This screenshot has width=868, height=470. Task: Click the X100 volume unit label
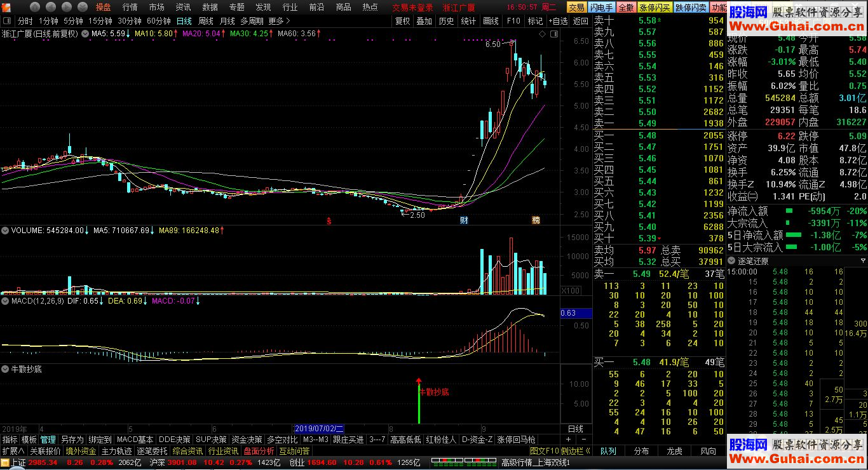pos(571,290)
